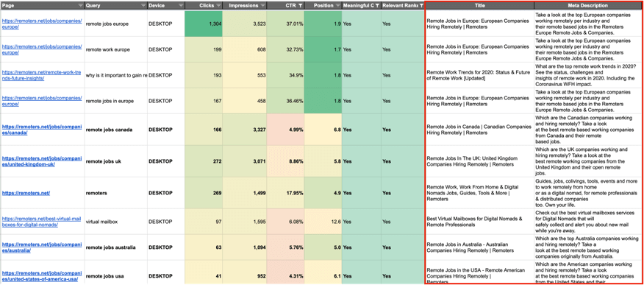Select the 37.01% CTR cell
Viewport: 644px width, 285px height.
click(285, 24)
